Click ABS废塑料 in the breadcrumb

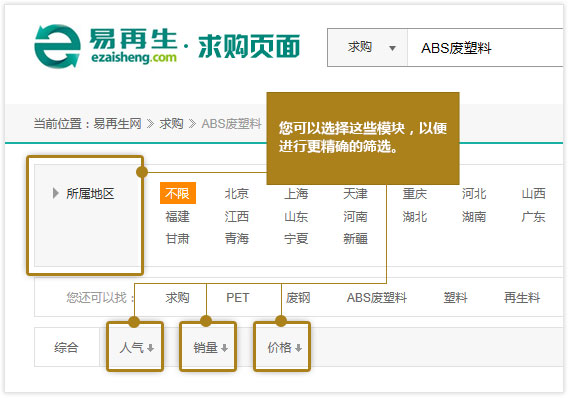pyautogui.click(x=231, y=124)
